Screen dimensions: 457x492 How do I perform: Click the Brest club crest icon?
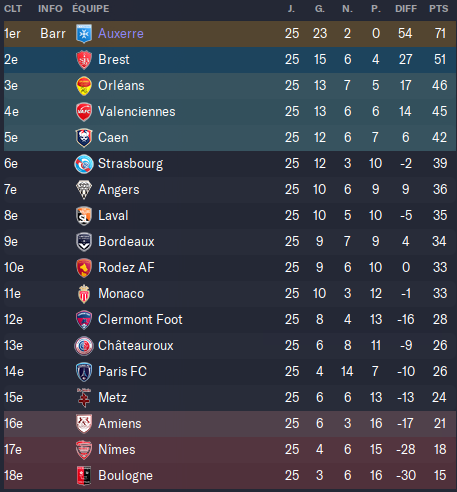[84, 60]
